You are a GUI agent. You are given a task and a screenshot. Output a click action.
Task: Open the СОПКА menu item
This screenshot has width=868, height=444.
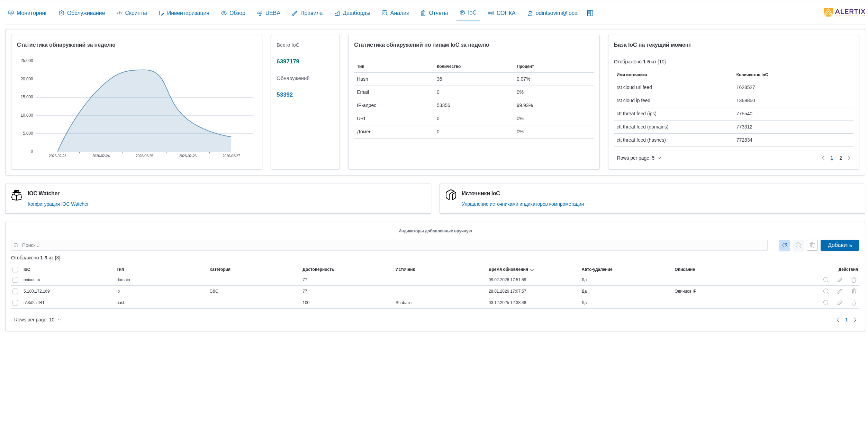502,13
